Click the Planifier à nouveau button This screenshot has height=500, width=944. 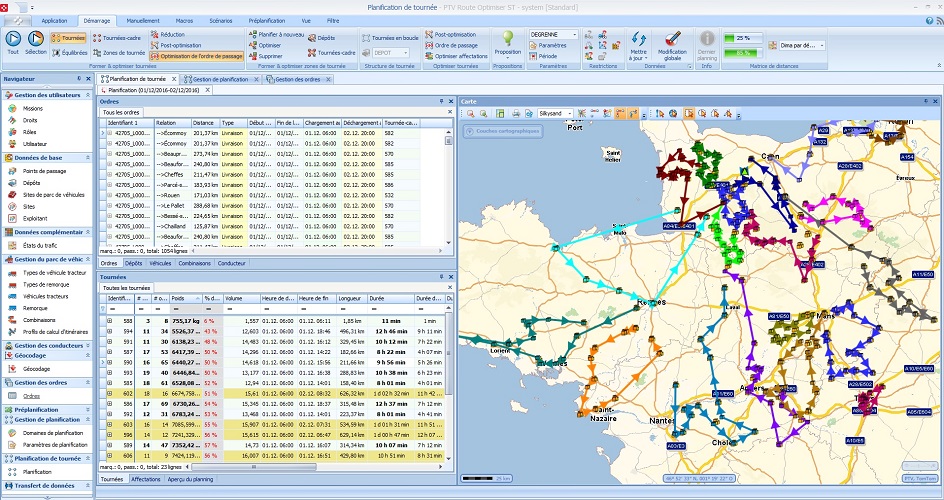point(276,34)
